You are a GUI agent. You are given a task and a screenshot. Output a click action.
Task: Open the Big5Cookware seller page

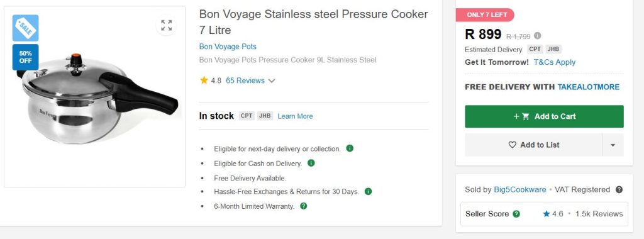[520, 190]
